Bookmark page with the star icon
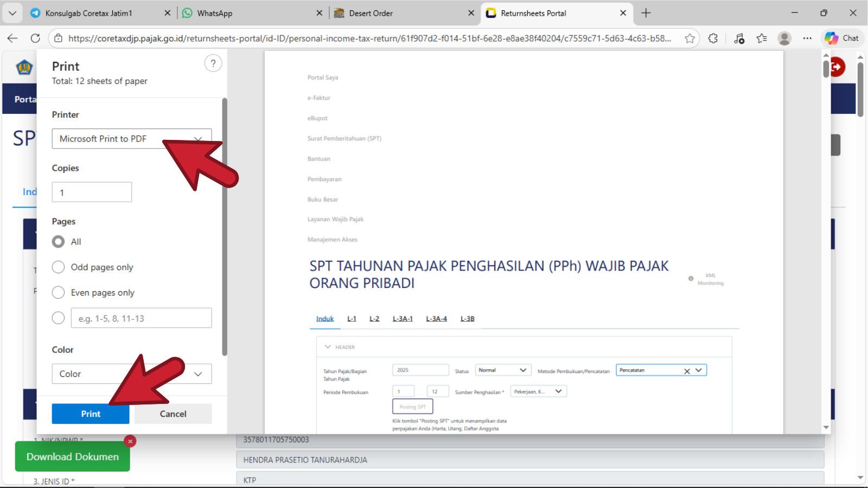Screen dimensions: 868x488 click(690, 38)
